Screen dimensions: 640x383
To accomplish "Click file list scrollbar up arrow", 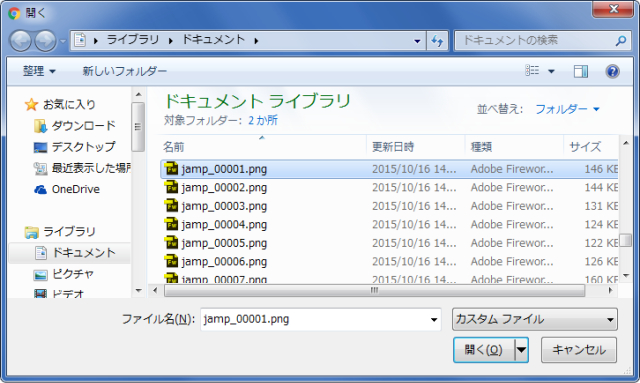I will [626, 143].
